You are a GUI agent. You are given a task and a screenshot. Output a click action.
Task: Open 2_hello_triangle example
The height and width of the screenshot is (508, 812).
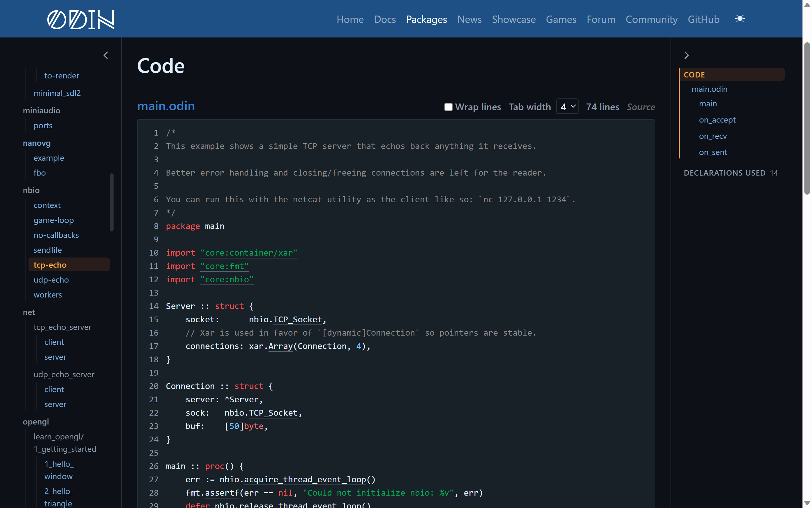pos(59,497)
